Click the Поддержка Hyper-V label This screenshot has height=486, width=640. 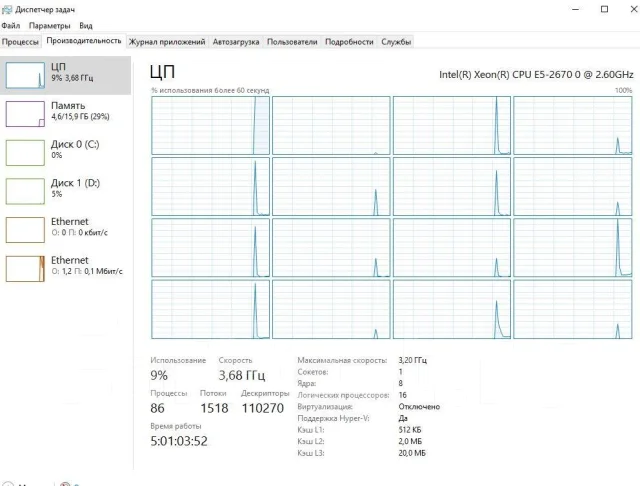(x=333, y=418)
